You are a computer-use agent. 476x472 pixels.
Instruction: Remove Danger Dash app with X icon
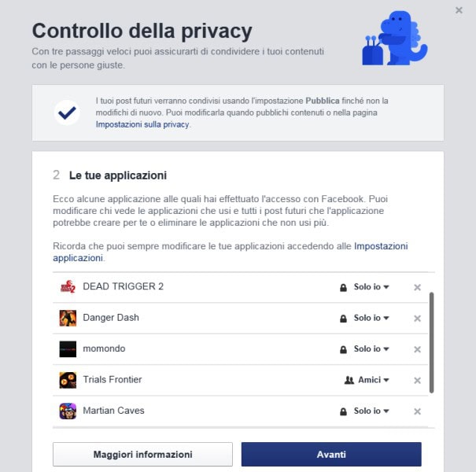417,318
